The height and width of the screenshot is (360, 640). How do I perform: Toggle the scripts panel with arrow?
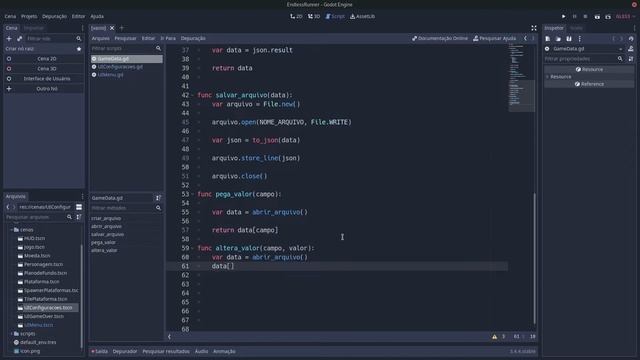pos(169,336)
